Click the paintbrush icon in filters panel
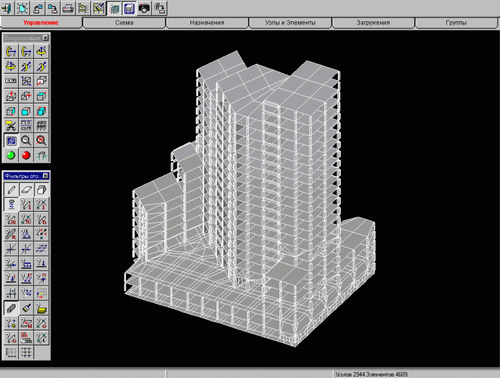The height and width of the screenshot is (378, 500). 26,308
